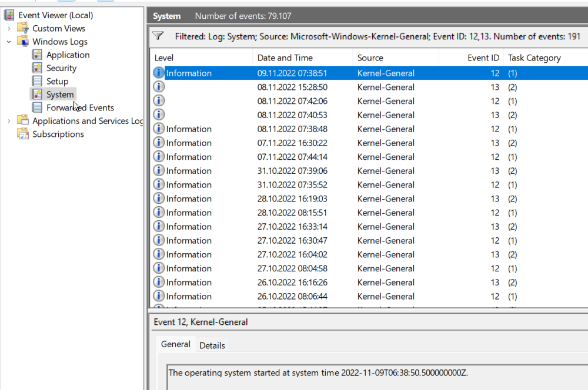Image resolution: width=588 pixels, height=390 pixels.
Task: Click the Number of events: 79.107 text
Action: [243, 16]
